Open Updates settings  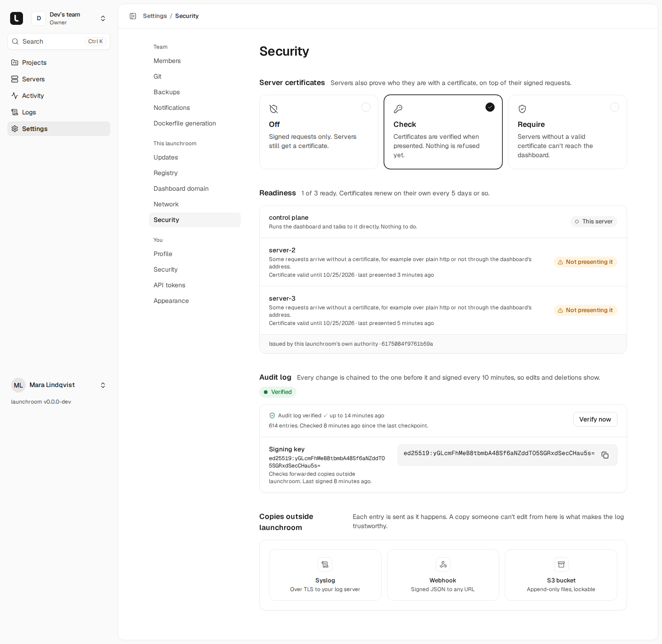tap(195, 157)
